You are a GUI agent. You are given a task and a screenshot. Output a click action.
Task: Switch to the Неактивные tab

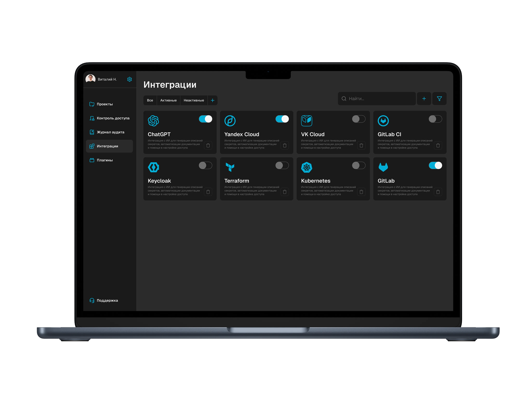pos(194,100)
